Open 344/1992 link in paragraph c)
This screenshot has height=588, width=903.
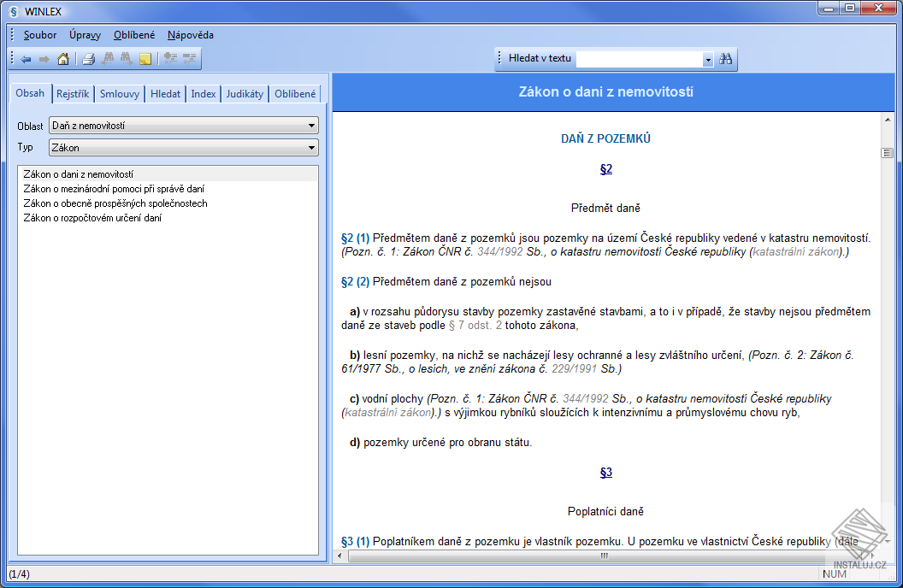586,399
